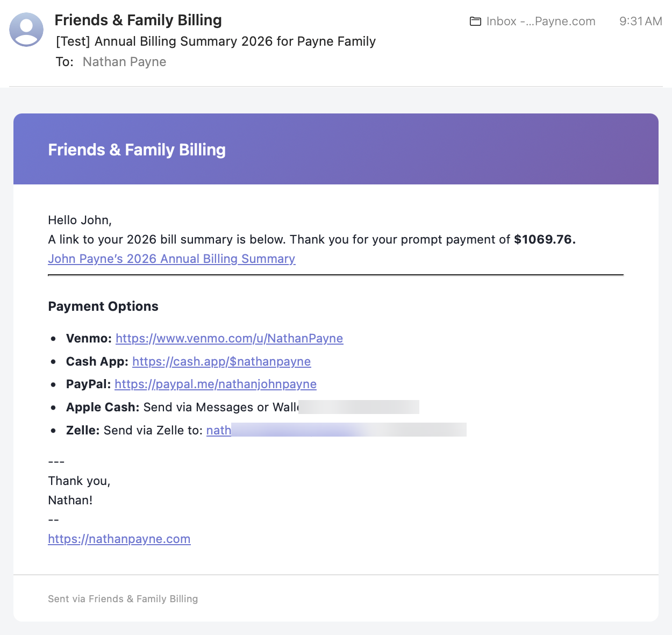Click the bold $1069.76 payment amount
The width and height of the screenshot is (672, 635).
[545, 240]
